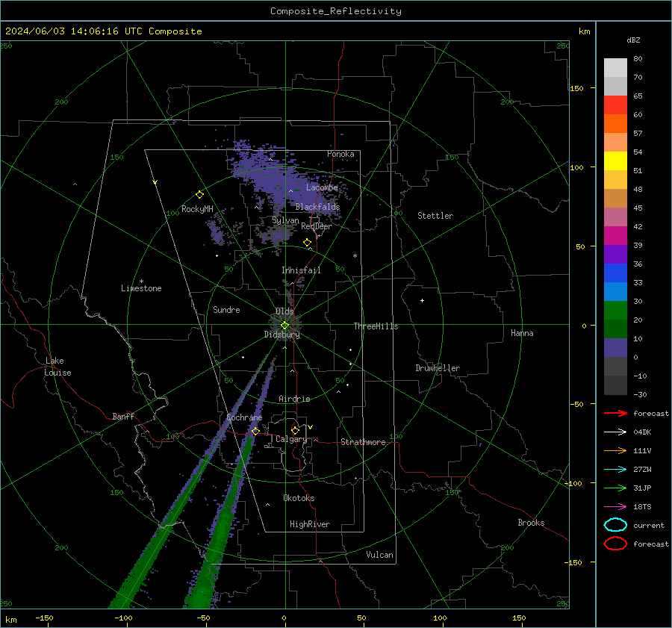Click the orange 111V arrow in legend
Screen dimensions: 672x628
(x=615, y=450)
